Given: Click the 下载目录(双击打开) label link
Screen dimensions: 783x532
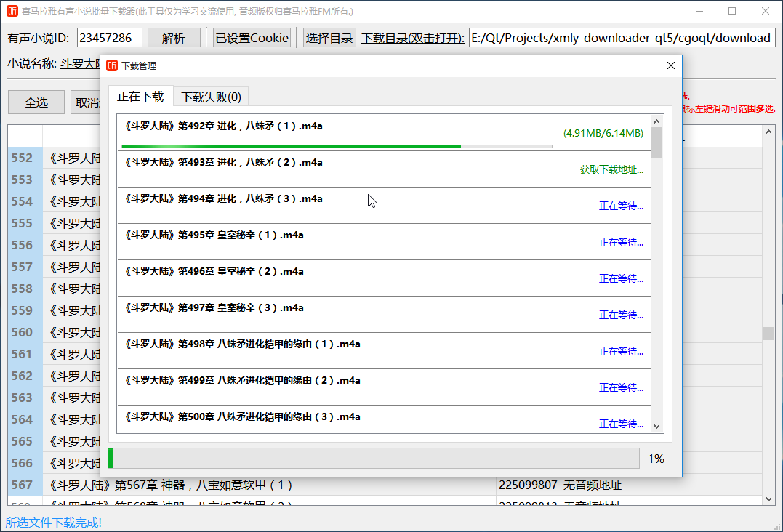Looking at the screenshot, I should pyautogui.click(x=412, y=39).
